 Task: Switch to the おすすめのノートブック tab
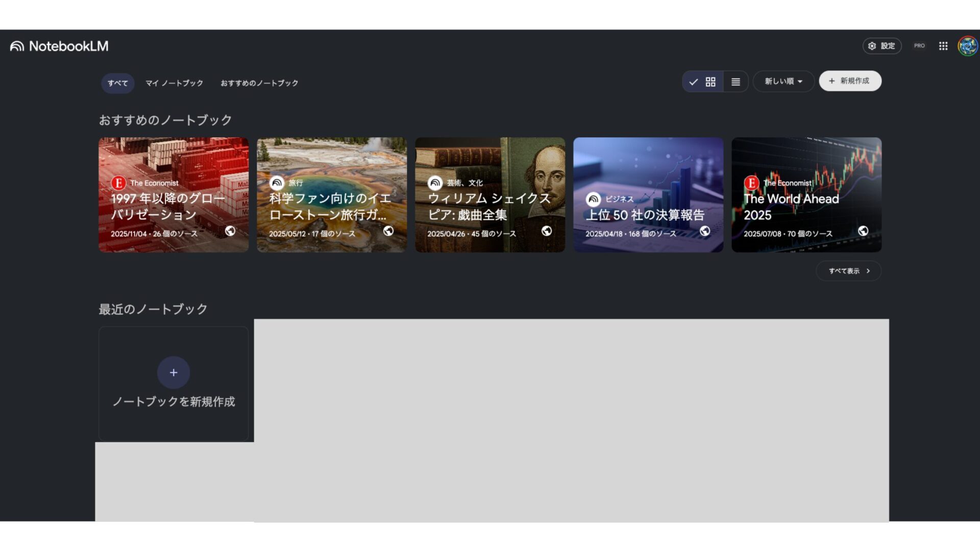point(259,83)
